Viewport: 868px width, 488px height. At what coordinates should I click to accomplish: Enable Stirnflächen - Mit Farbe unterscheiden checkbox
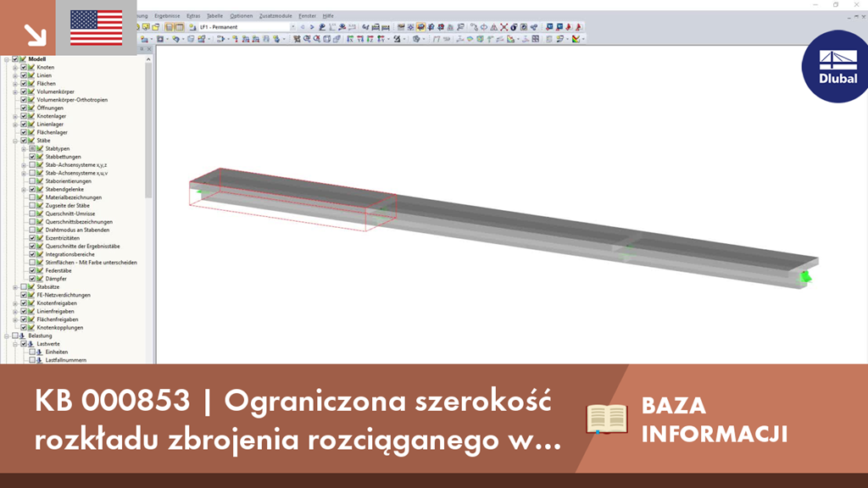click(32, 263)
